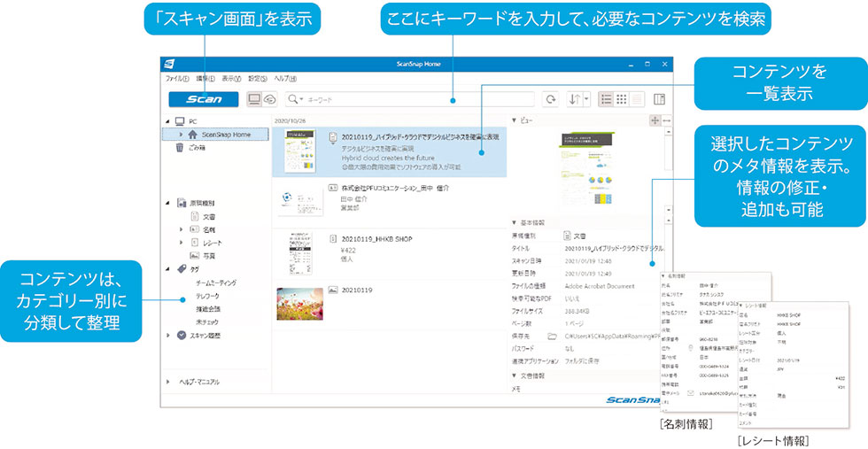Click card icon beside 株式会社PFU entry
The image size is (868, 449).
point(333,189)
